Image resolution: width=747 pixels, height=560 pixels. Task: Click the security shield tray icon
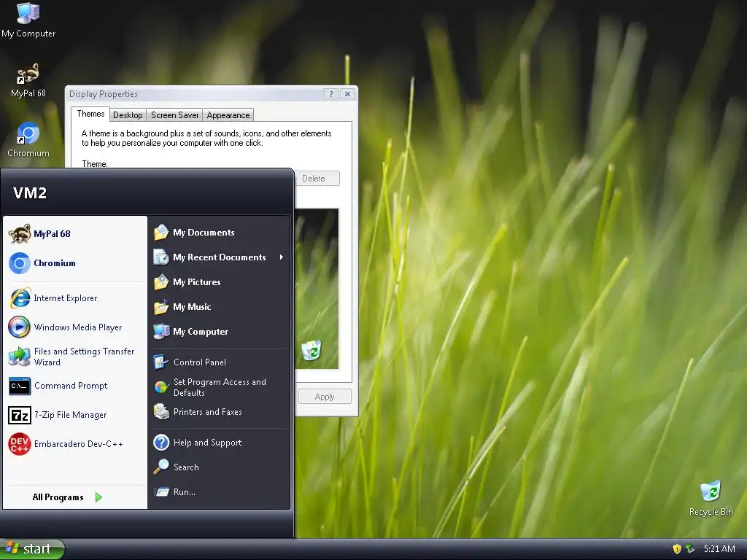tap(676, 549)
